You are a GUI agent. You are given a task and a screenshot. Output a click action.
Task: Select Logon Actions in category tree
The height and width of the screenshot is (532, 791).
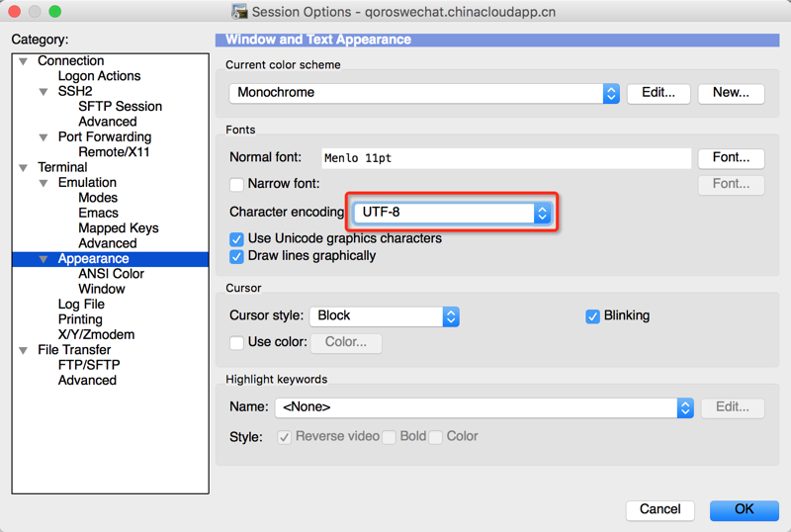100,76
